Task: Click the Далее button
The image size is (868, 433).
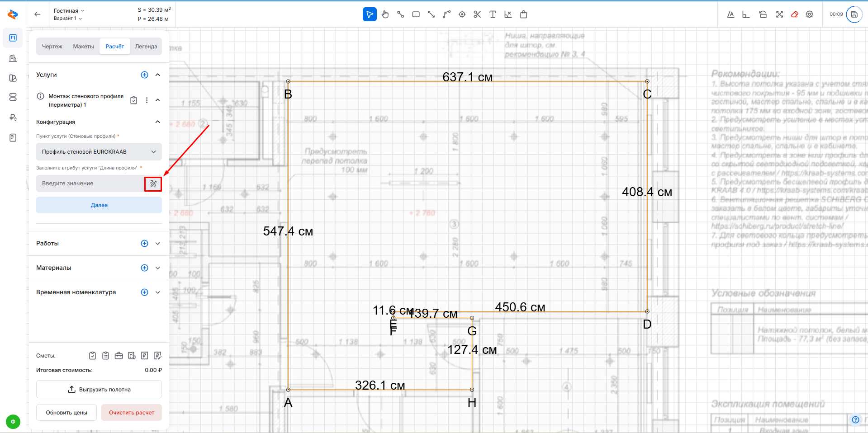Action: (x=99, y=205)
